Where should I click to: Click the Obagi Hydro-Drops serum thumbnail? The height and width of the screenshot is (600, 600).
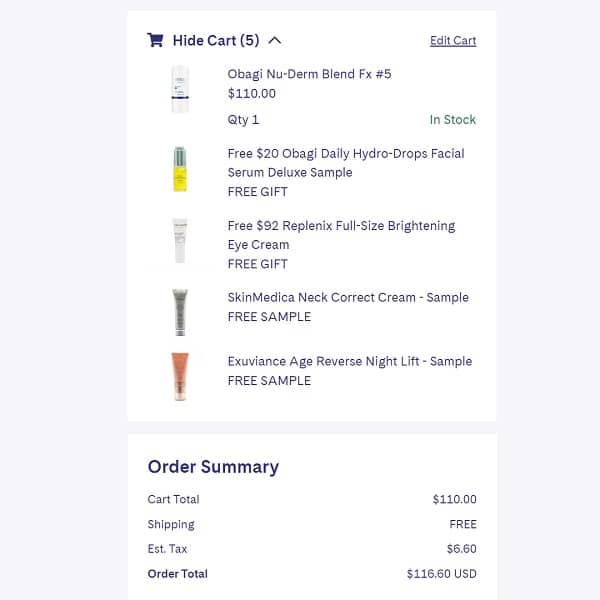[180, 168]
